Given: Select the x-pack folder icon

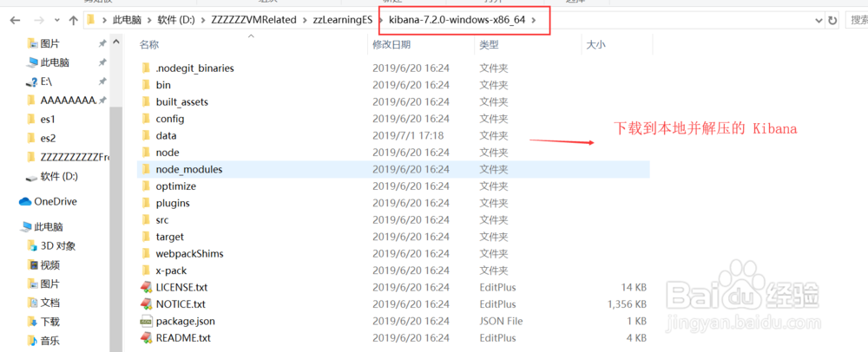Looking at the screenshot, I should [146, 271].
